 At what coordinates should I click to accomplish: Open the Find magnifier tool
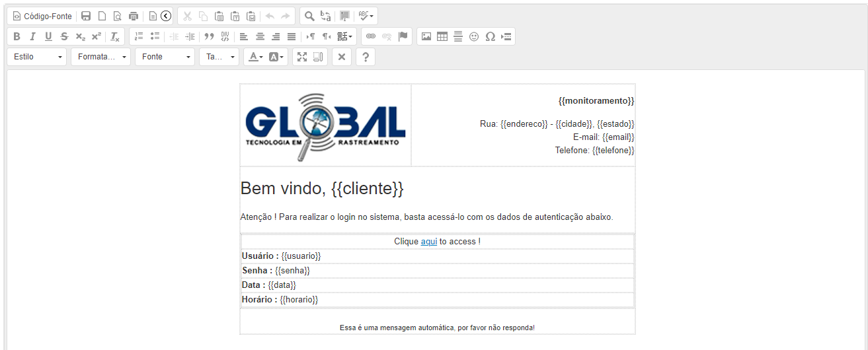[x=309, y=16]
